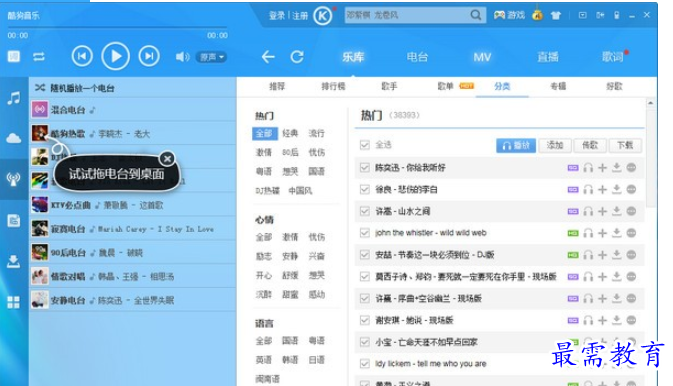Image resolution: width=673 pixels, height=386 pixels.
Task: Open the 排行榜 sub tab
Action: tap(333, 86)
